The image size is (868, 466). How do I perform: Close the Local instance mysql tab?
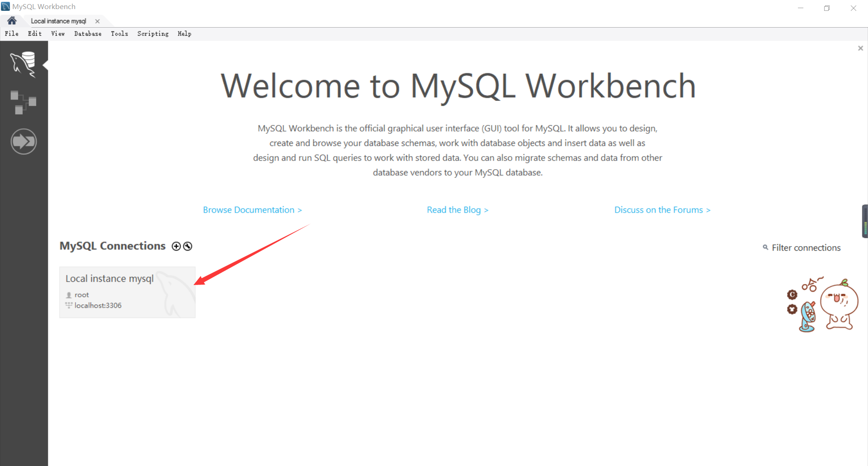click(x=97, y=21)
